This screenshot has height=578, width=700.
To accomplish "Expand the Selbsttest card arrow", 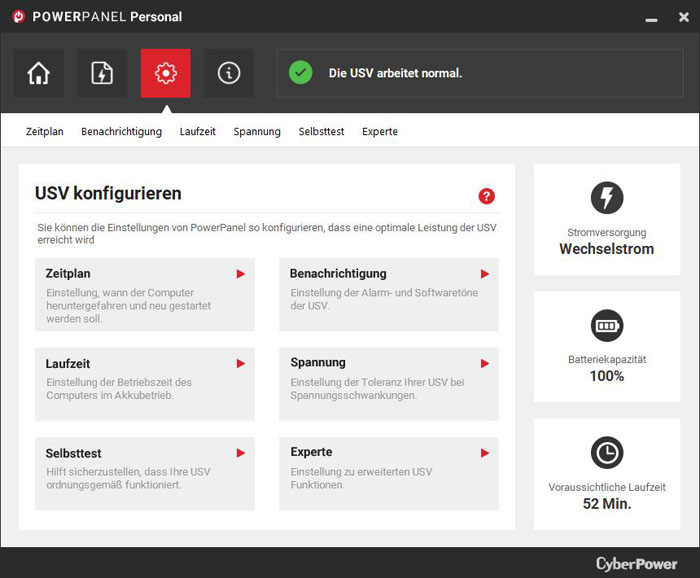I will (241, 453).
